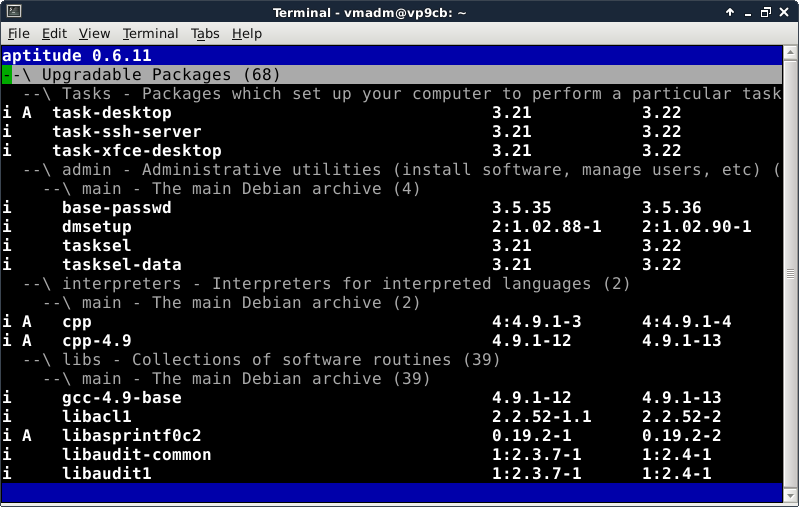The width and height of the screenshot is (799, 507).
Task: Open the Edit menu
Action: tap(55, 33)
